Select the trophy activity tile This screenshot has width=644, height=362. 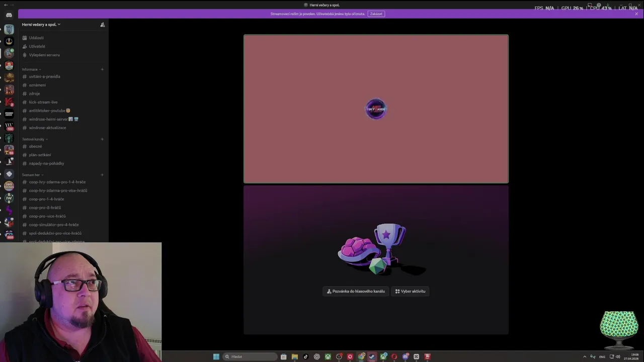376,260
